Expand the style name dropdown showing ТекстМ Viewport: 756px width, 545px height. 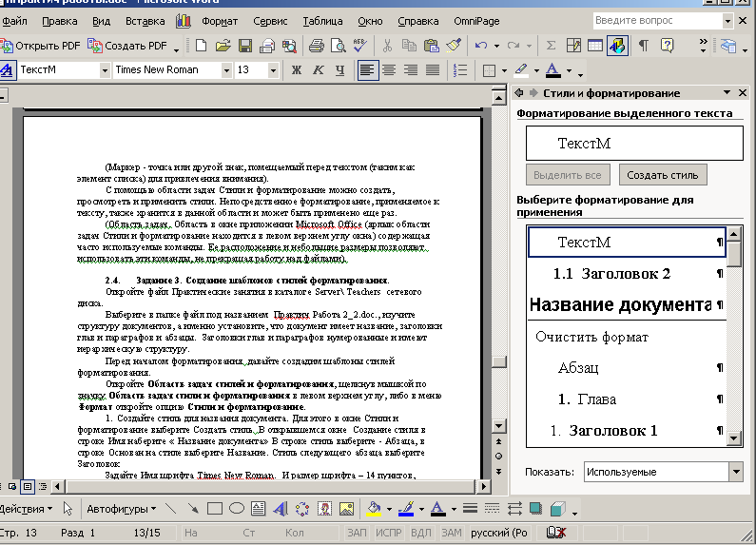[x=105, y=70]
